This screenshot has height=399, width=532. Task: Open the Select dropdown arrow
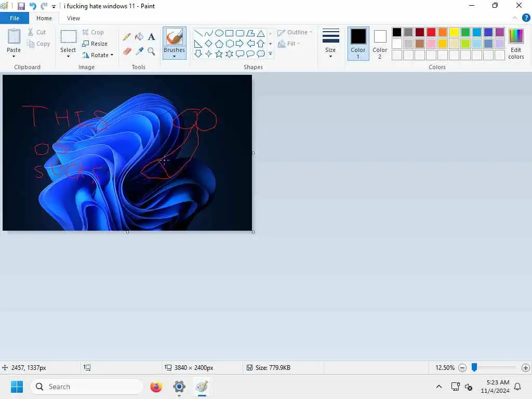[x=68, y=56]
